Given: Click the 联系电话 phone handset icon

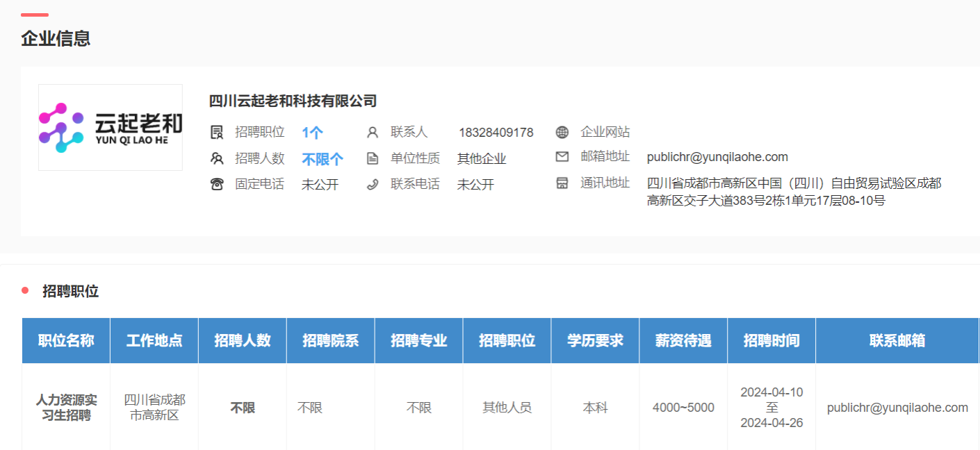Looking at the screenshot, I should 373,184.
